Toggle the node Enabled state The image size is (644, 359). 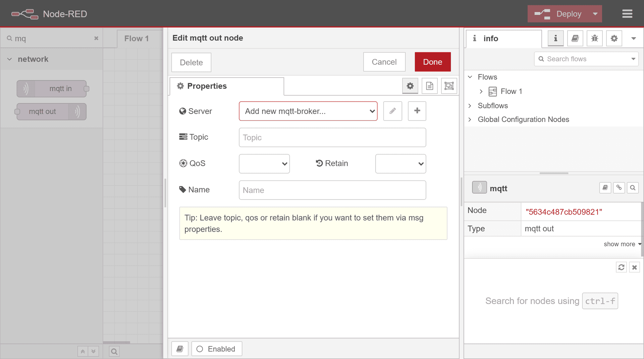(216, 349)
